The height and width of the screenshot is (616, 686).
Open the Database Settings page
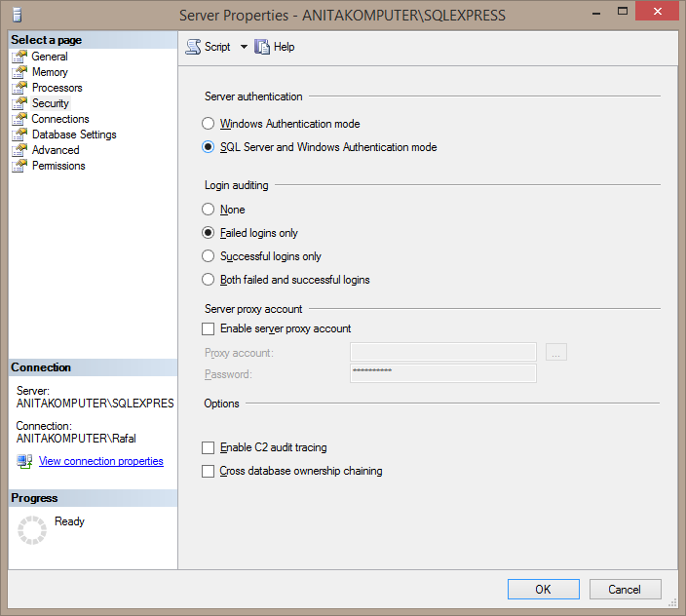pos(74,135)
